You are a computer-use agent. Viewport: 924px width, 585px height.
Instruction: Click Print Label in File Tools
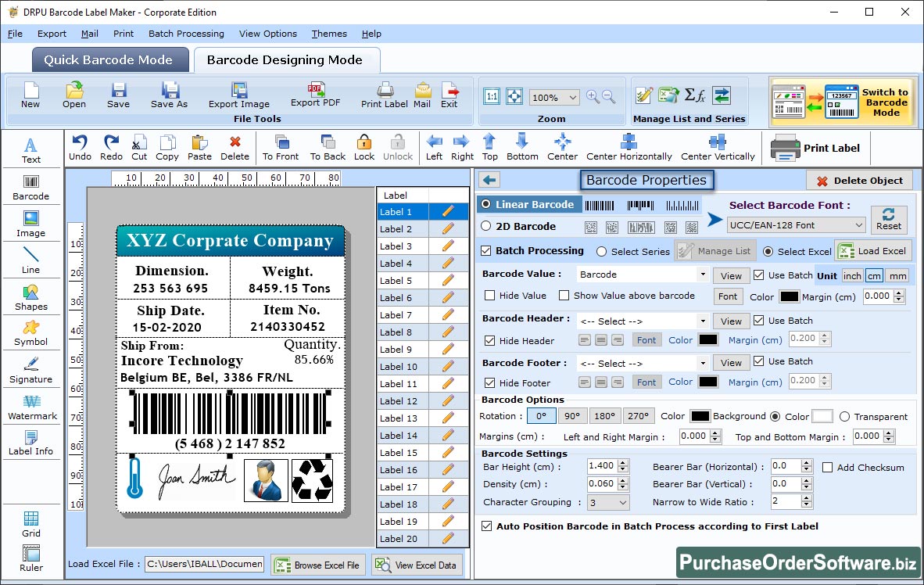click(x=384, y=95)
